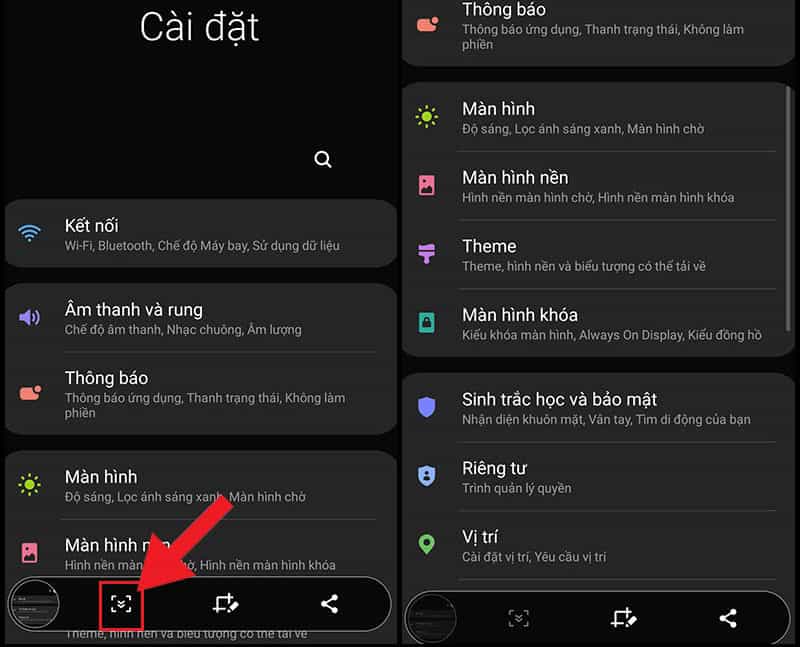Open the Riêng tư settings entry

pos(598,477)
